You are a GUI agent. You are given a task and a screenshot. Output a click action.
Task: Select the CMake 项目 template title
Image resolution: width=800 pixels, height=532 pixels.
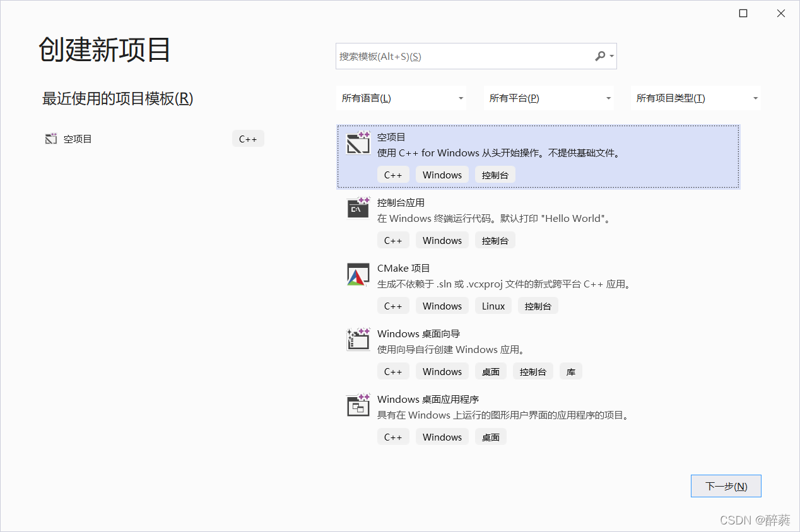tap(404, 268)
